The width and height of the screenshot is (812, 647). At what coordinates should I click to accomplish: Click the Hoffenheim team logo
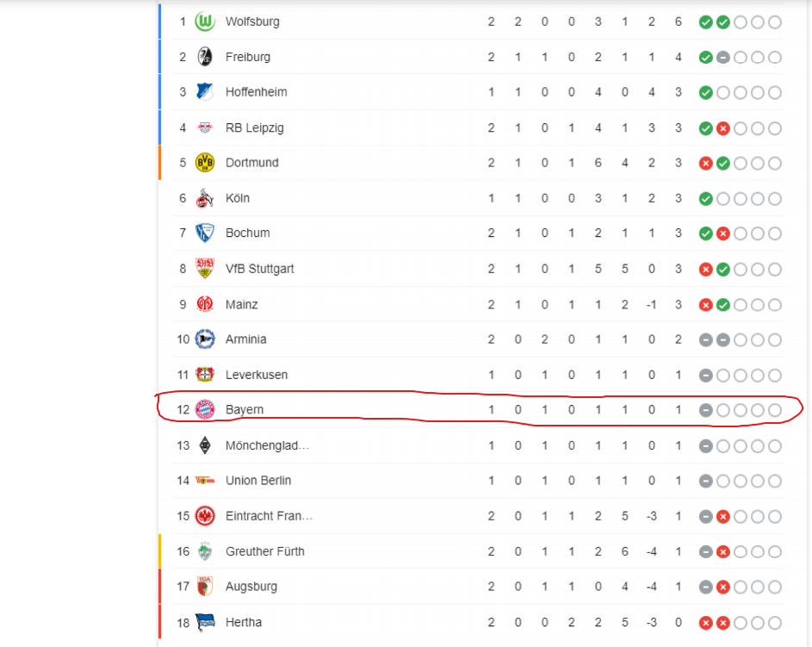(x=205, y=92)
